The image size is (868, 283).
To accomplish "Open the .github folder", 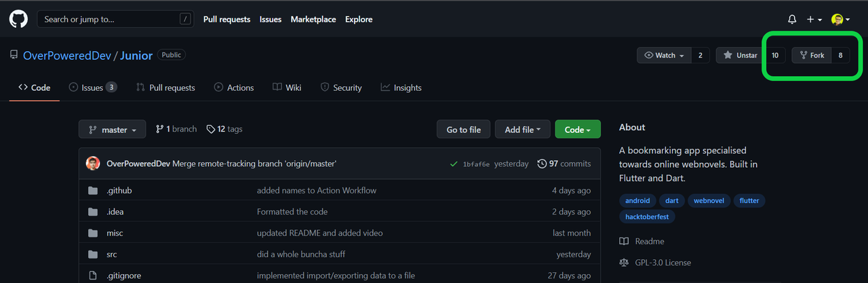I will [119, 191].
